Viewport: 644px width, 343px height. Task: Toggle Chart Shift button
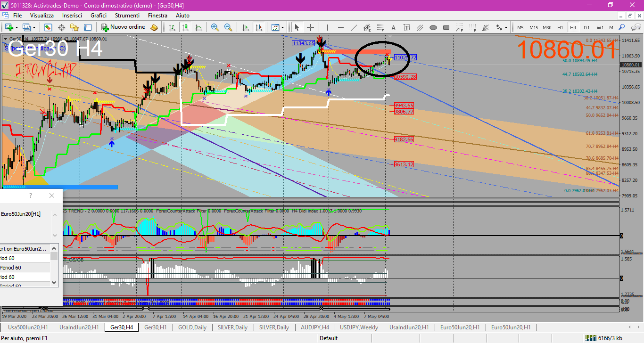[x=258, y=27]
